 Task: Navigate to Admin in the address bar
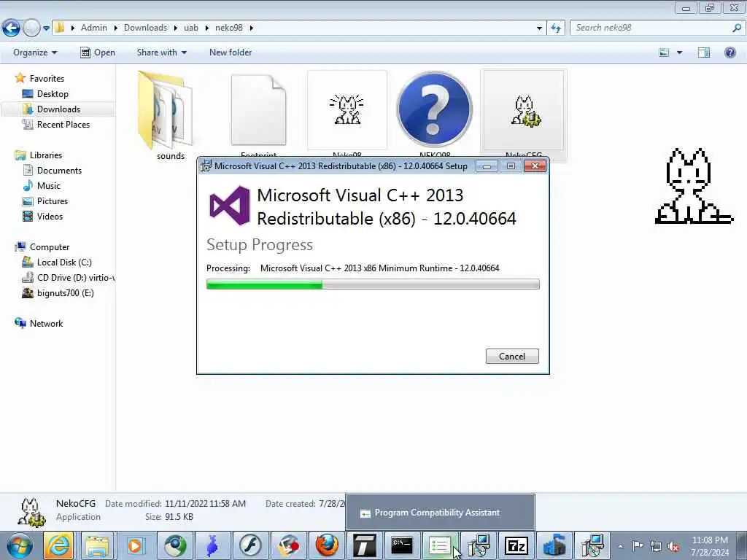point(94,28)
